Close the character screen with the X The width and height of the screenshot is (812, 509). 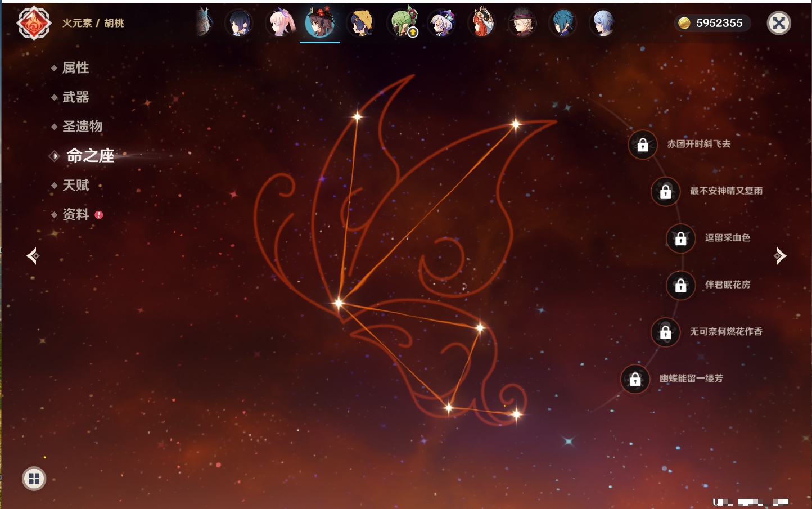(779, 23)
